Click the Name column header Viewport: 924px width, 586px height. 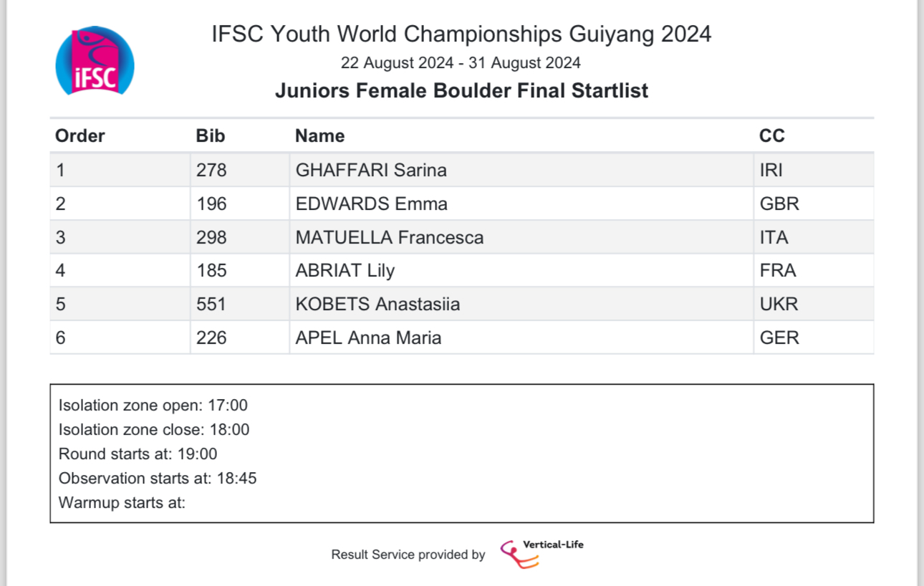[x=320, y=136]
